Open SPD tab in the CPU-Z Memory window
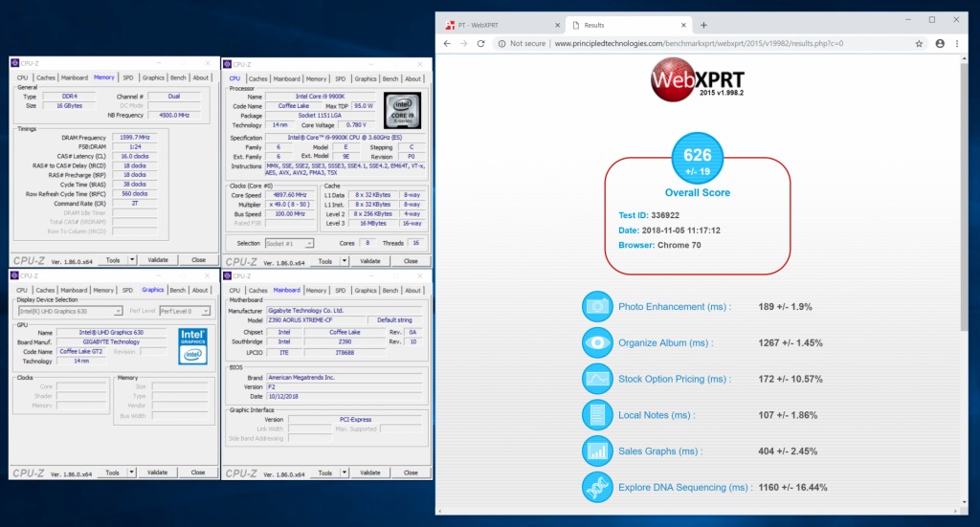980x527 pixels. pyautogui.click(x=128, y=78)
